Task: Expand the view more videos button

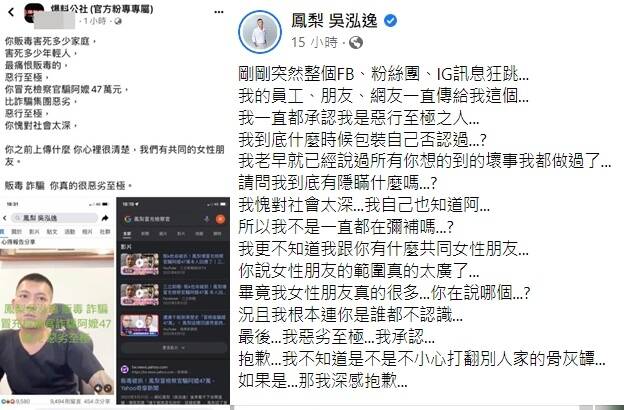Action: coord(174,348)
